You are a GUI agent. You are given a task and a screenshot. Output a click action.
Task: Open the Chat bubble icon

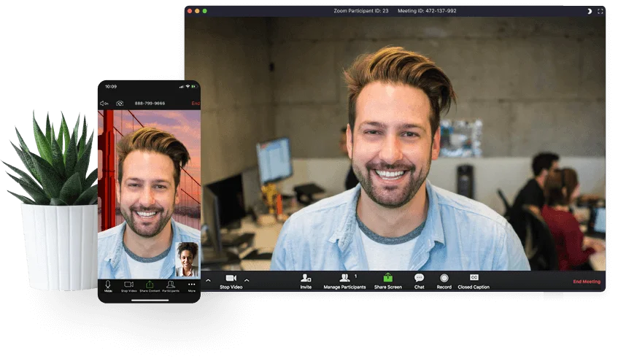tap(419, 279)
